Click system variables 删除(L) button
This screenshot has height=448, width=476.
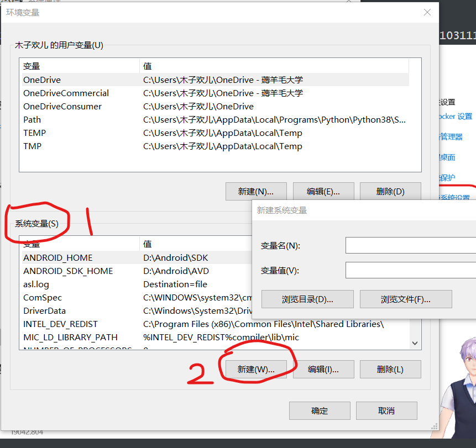pyautogui.click(x=390, y=369)
